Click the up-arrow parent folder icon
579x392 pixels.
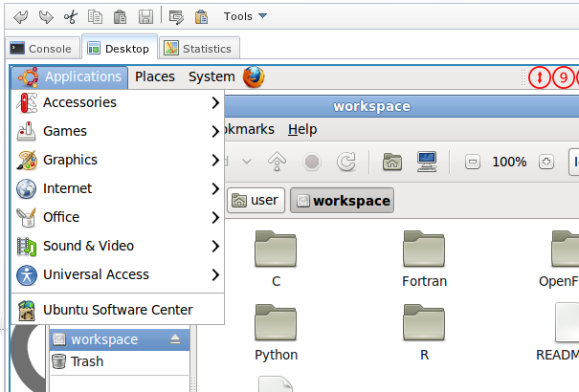(277, 162)
